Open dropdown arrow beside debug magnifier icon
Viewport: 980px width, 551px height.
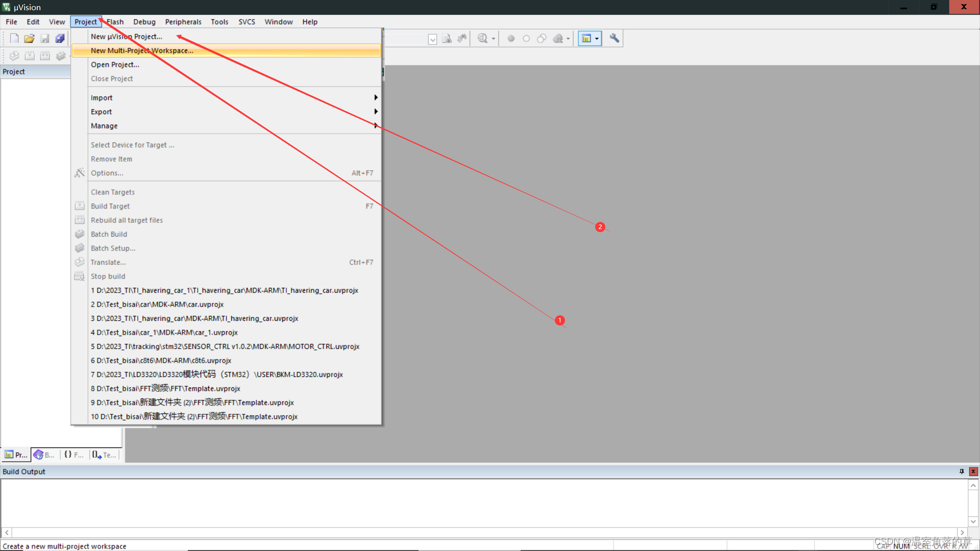tap(494, 39)
